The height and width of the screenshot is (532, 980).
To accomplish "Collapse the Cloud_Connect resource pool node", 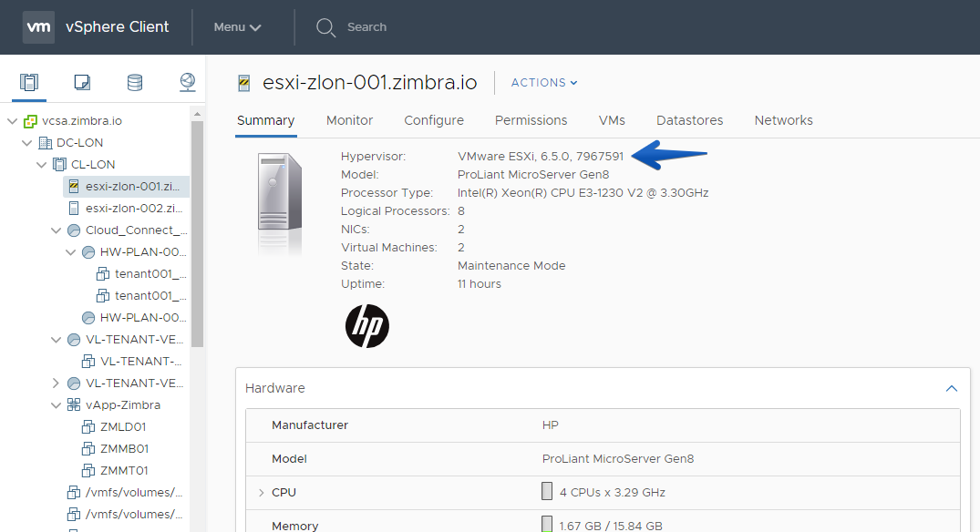I will click(x=57, y=230).
